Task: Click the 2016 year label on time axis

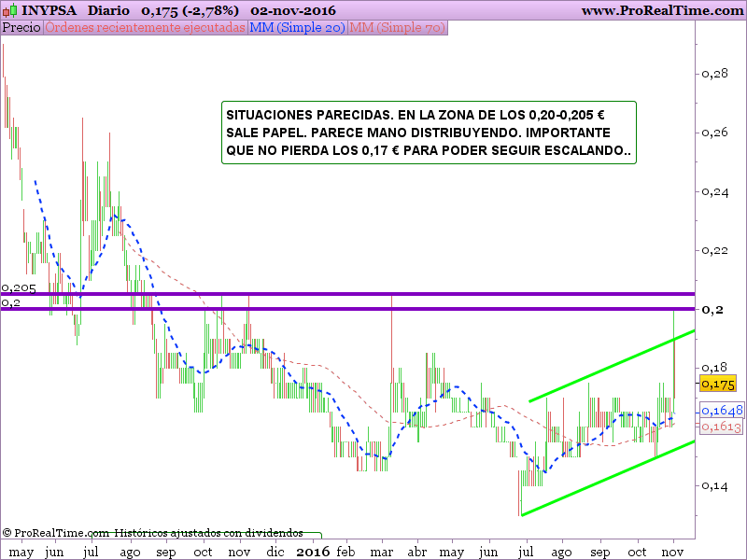Action: [x=313, y=552]
